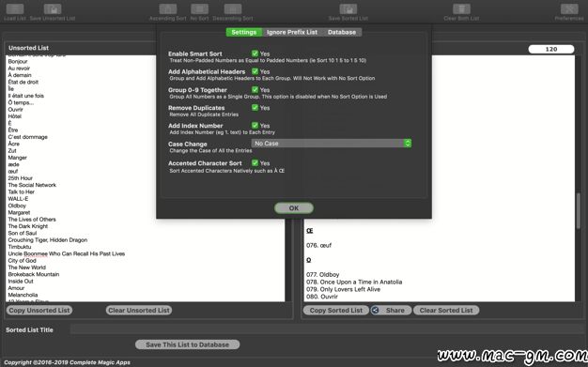Image resolution: width=588 pixels, height=367 pixels.
Task: Open the Preferences toolbar icon
Action: click(x=569, y=9)
